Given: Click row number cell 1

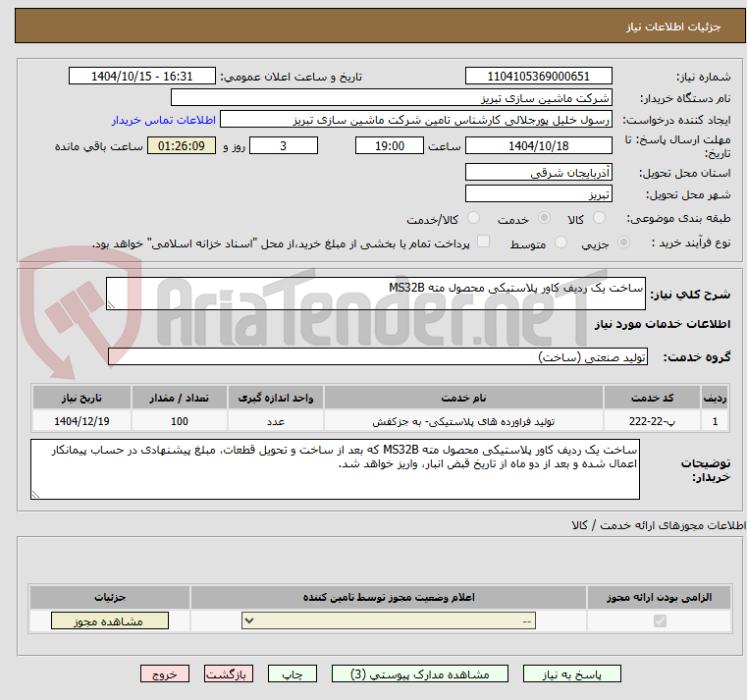Looking at the screenshot, I should pos(715,421).
